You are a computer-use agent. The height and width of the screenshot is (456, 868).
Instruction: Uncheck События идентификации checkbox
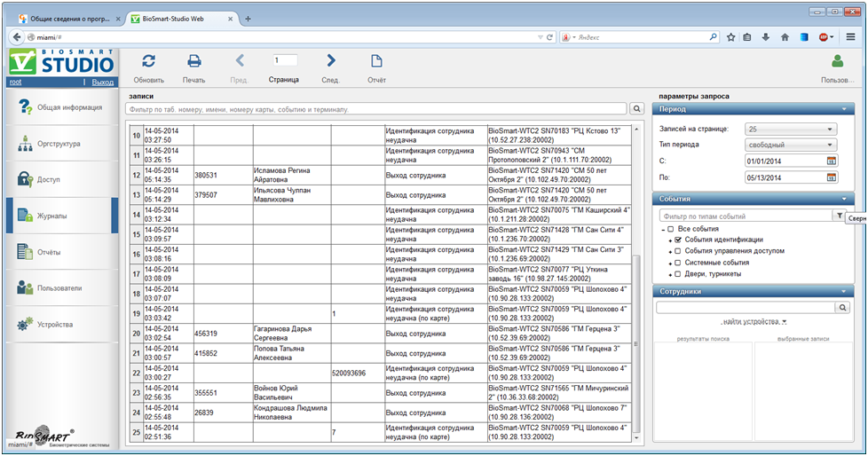tap(677, 240)
